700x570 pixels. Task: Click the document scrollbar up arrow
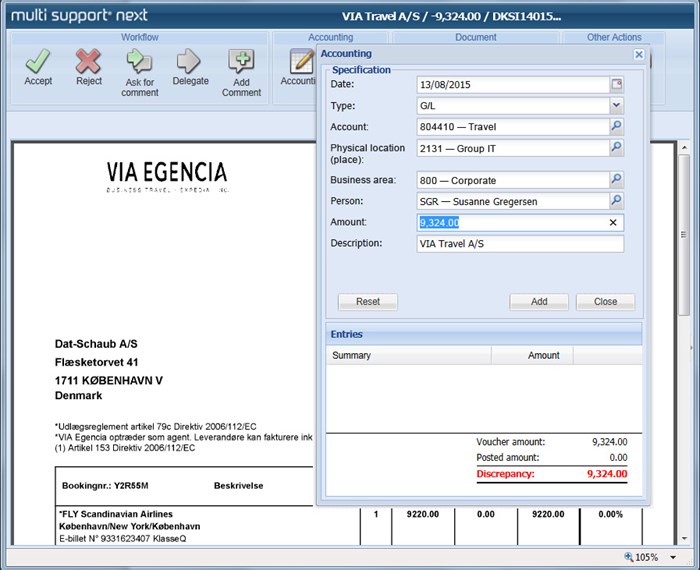click(684, 147)
